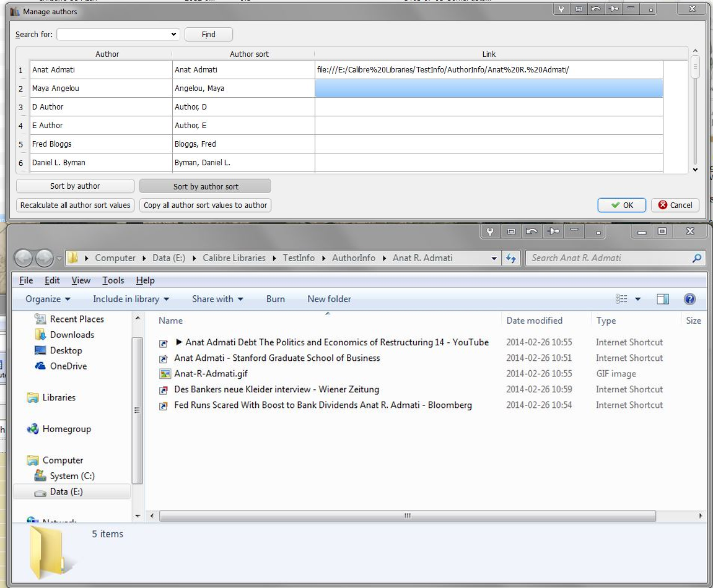Screen dimensions: 713x588
Task: Click the Calibre Libraries breadcrumb
Action: [x=234, y=257]
